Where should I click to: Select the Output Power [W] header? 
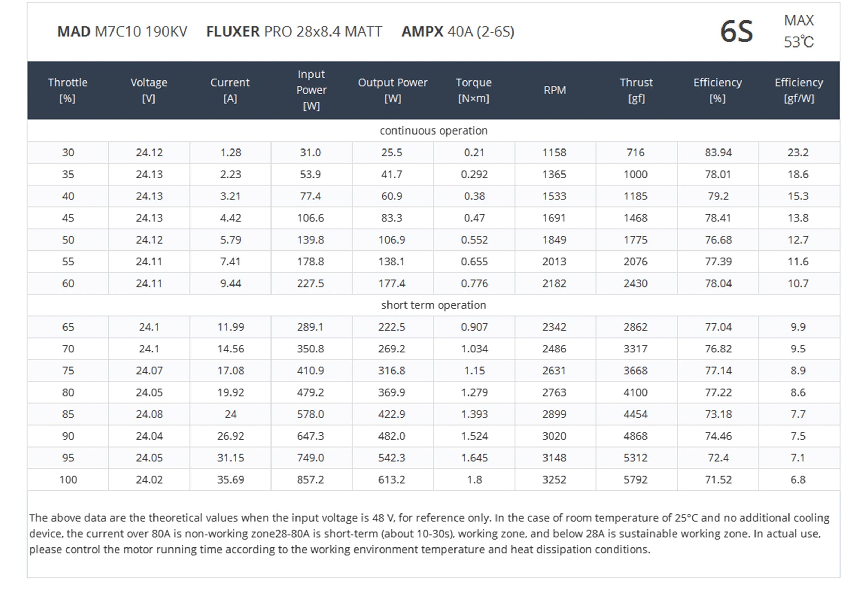click(x=392, y=90)
